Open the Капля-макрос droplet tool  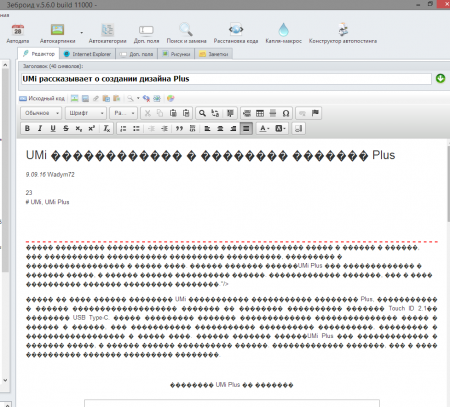[x=283, y=34]
